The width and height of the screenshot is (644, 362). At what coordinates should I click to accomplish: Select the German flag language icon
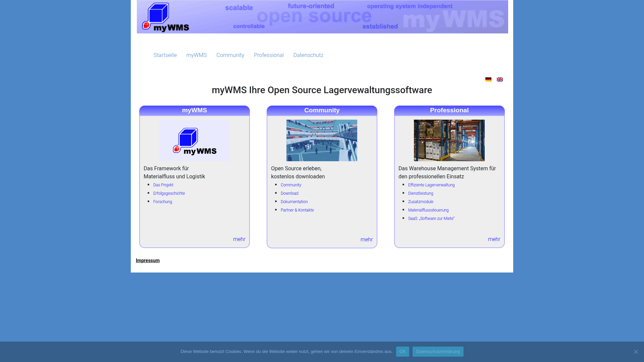(488, 79)
